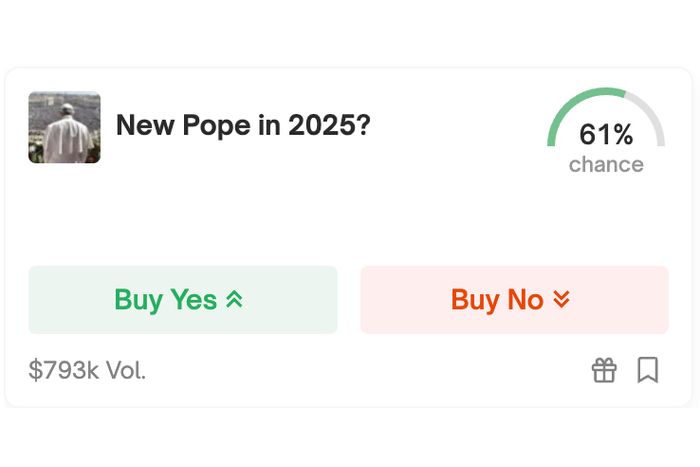Click the Buy No button
The height and width of the screenshot is (467, 700).
coord(514,300)
